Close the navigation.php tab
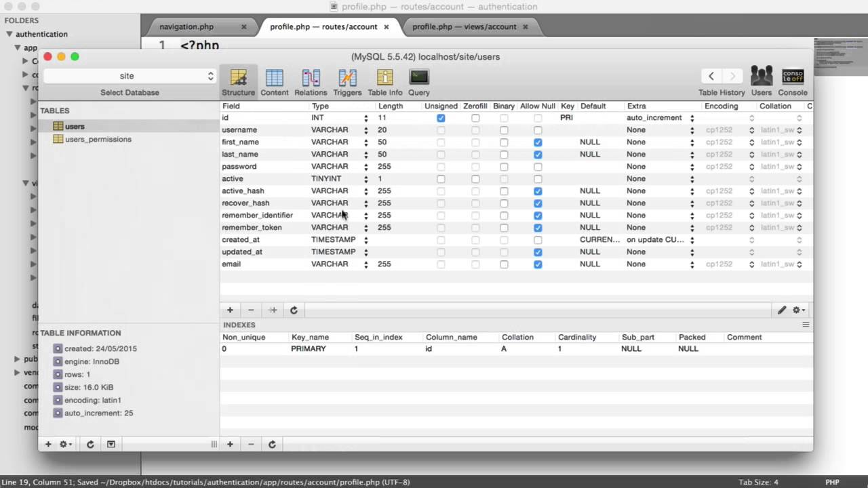Image resolution: width=868 pixels, height=488 pixels. tap(244, 27)
